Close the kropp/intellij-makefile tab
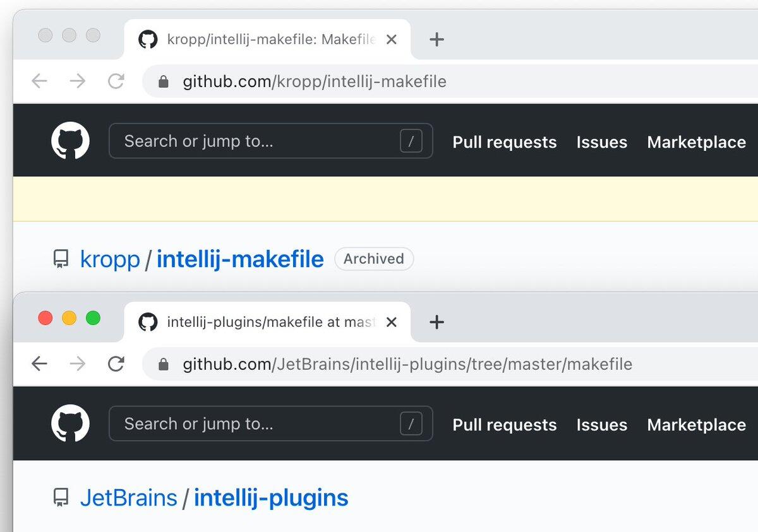This screenshot has width=758, height=532. coord(392,39)
